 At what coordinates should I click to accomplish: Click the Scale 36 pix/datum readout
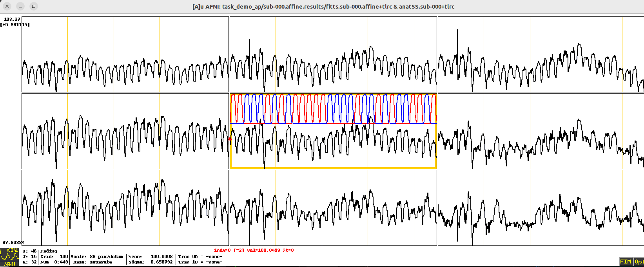[x=97, y=256]
